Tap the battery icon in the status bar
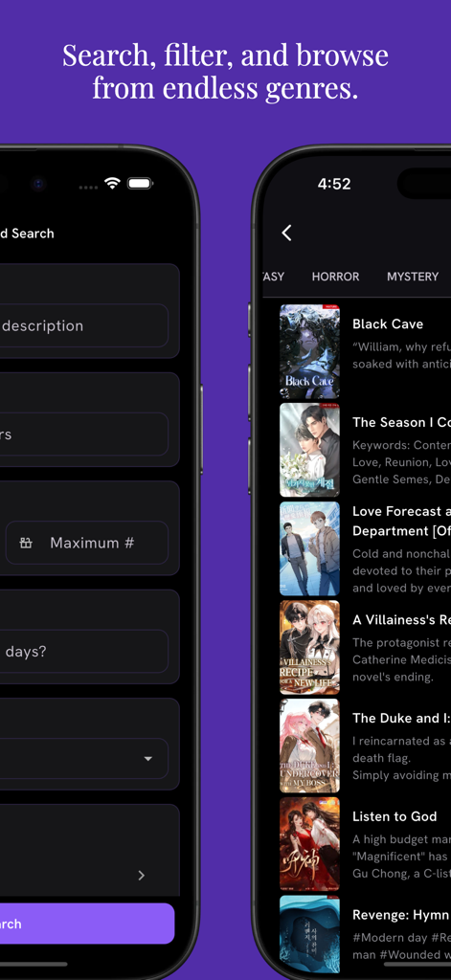The width and height of the screenshot is (451, 980). click(140, 183)
